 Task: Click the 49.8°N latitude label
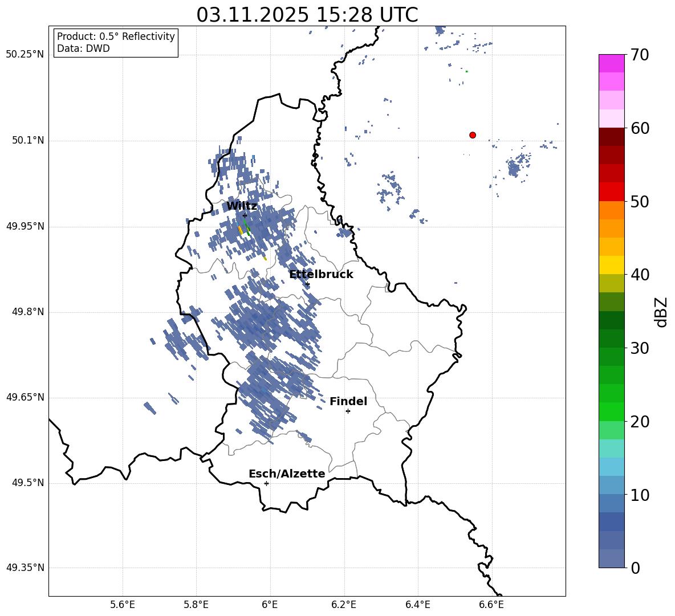tap(28, 312)
